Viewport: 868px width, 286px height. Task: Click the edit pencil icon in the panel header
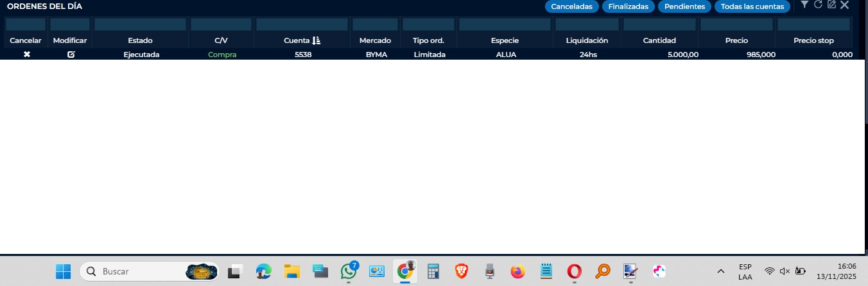[x=831, y=5]
